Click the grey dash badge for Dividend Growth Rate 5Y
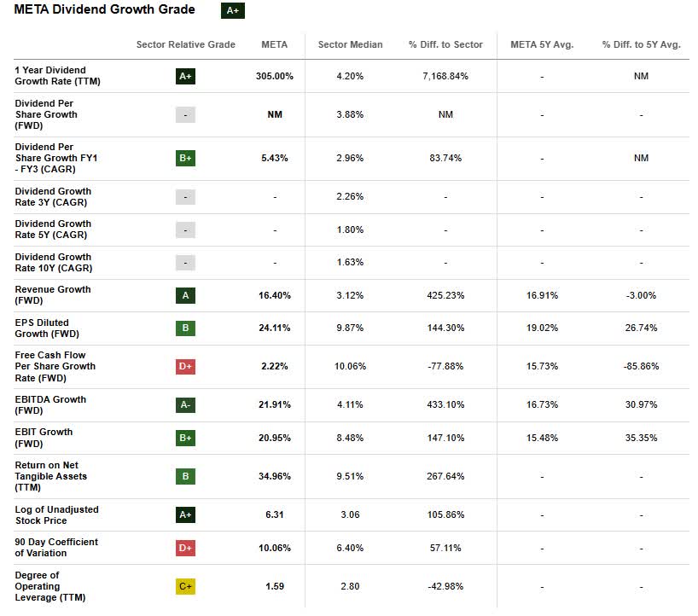The height and width of the screenshot is (616, 698). coord(185,230)
